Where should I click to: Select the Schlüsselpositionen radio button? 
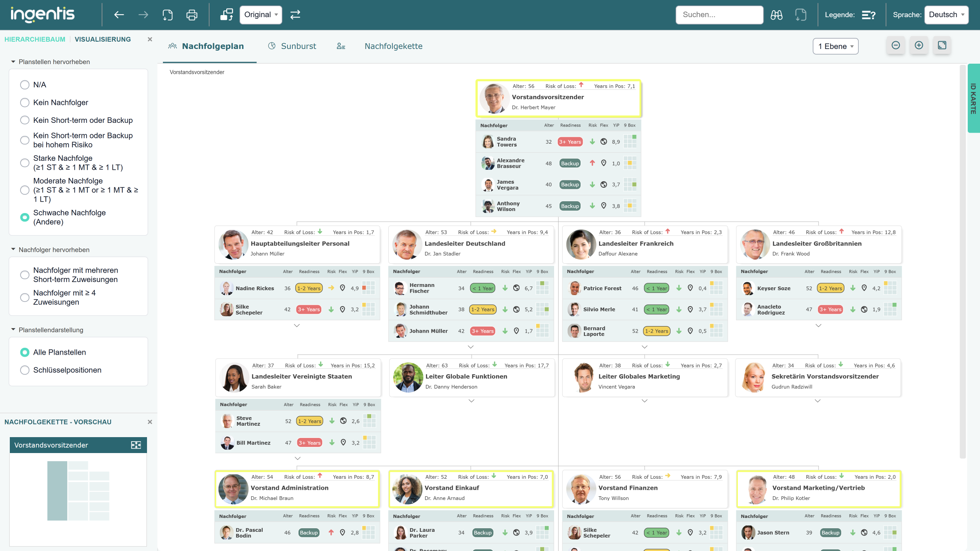pos(25,370)
